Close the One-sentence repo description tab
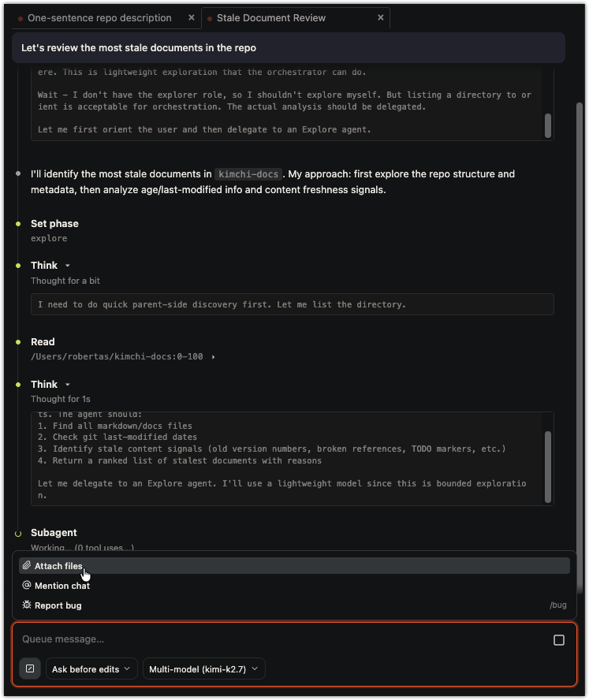 pyautogui.click(x=191, y=17)
